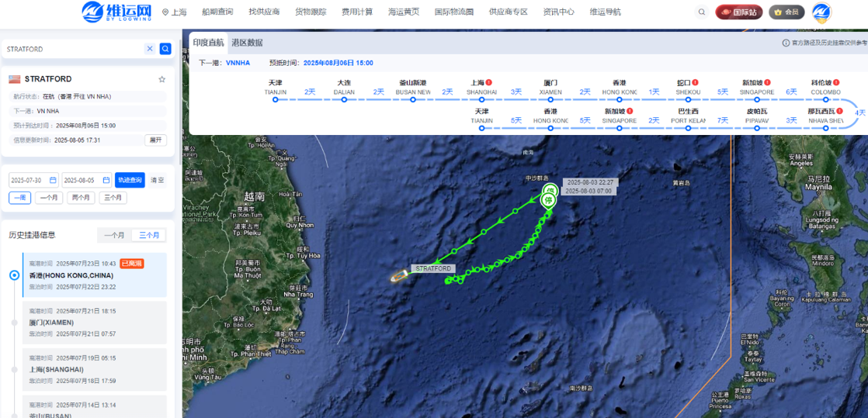
Task: Expand the Hong Kong port history entry
Action: click(x=94, y=275)
